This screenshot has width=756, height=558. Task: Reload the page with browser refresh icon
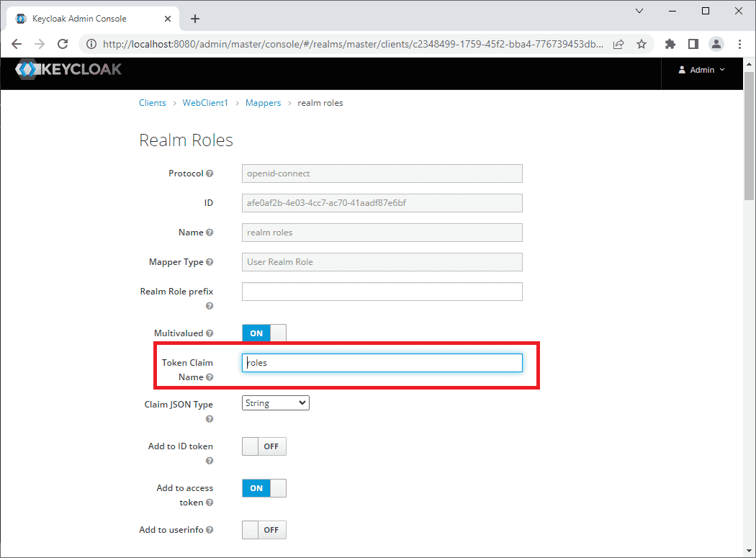[63, 44]
